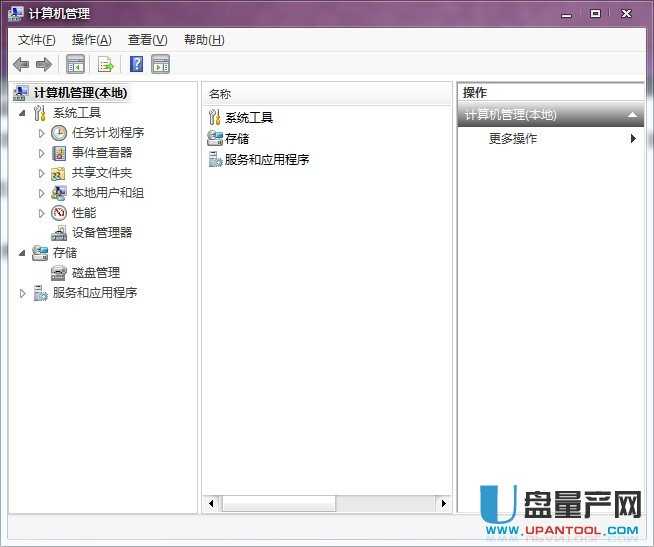Viewport: 654px width, 547px height.
Task: Expand the 本地用户和组 node
Action: pos(42,193)
